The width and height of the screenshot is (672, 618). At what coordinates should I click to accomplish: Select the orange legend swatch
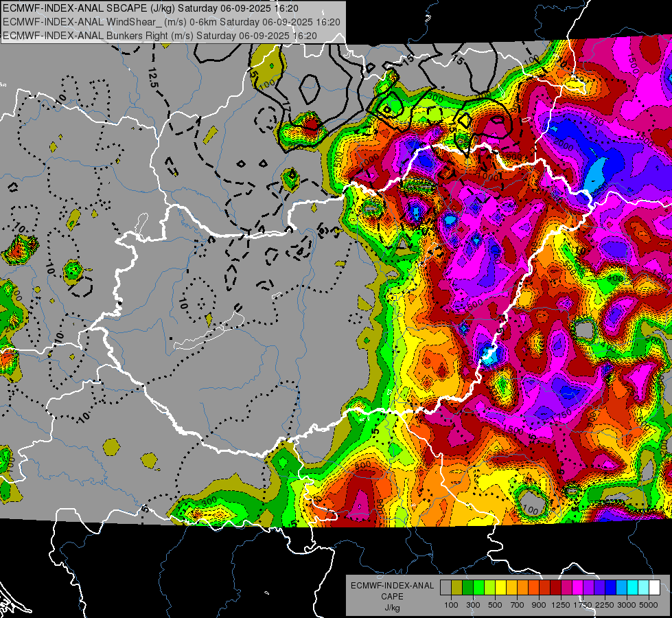tap(522, 588)
